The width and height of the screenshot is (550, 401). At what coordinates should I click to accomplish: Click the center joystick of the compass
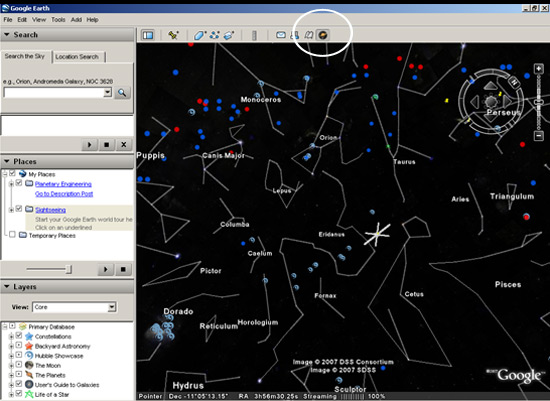point(491,102)
